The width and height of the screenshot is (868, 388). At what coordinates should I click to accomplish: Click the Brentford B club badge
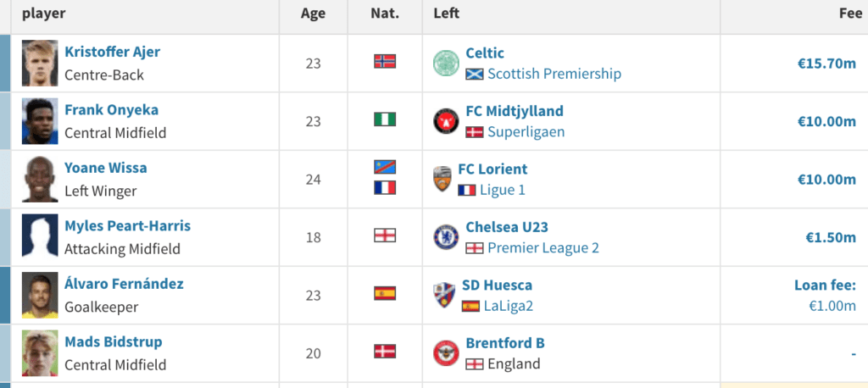[446, 353]
